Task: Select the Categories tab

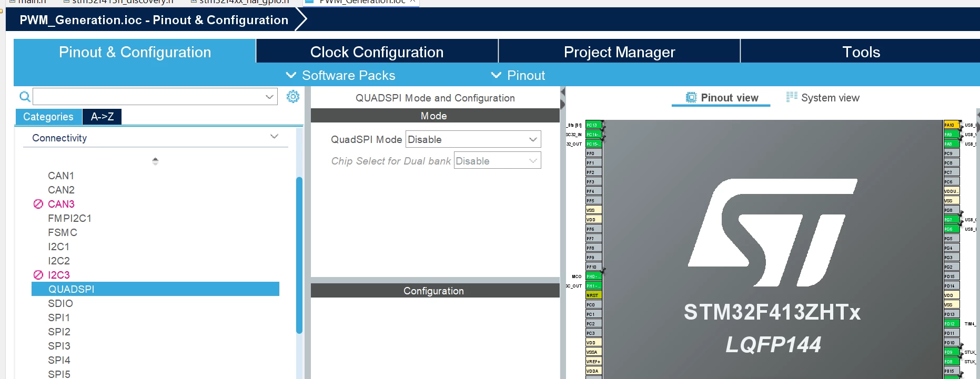Action: [x=48, y=117]
